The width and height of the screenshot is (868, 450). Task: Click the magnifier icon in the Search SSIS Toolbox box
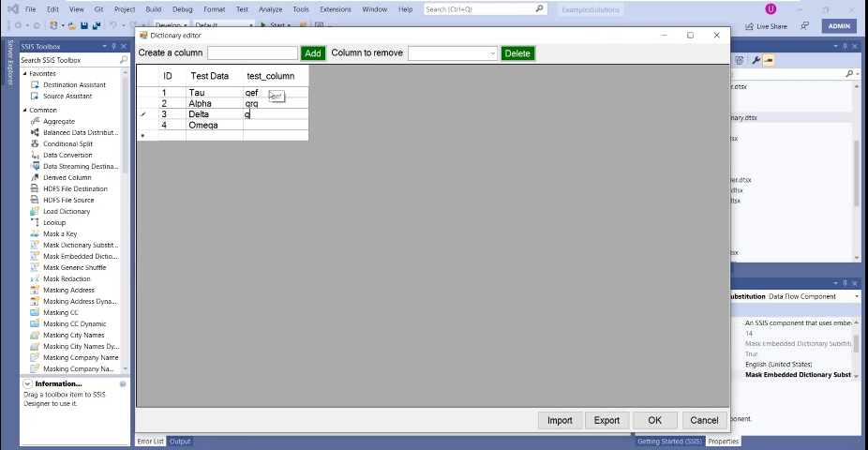coord(124,60)
